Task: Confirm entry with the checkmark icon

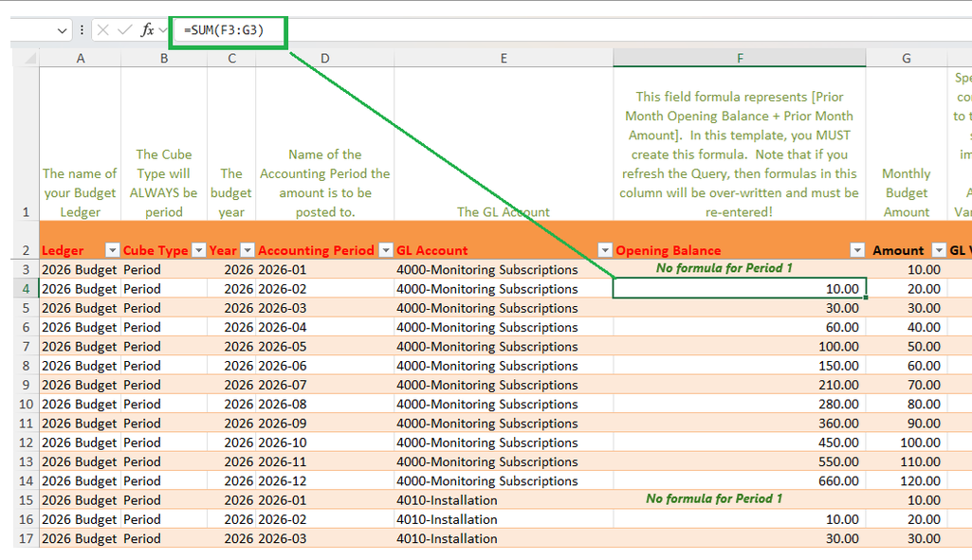Action: click(124, 29)
